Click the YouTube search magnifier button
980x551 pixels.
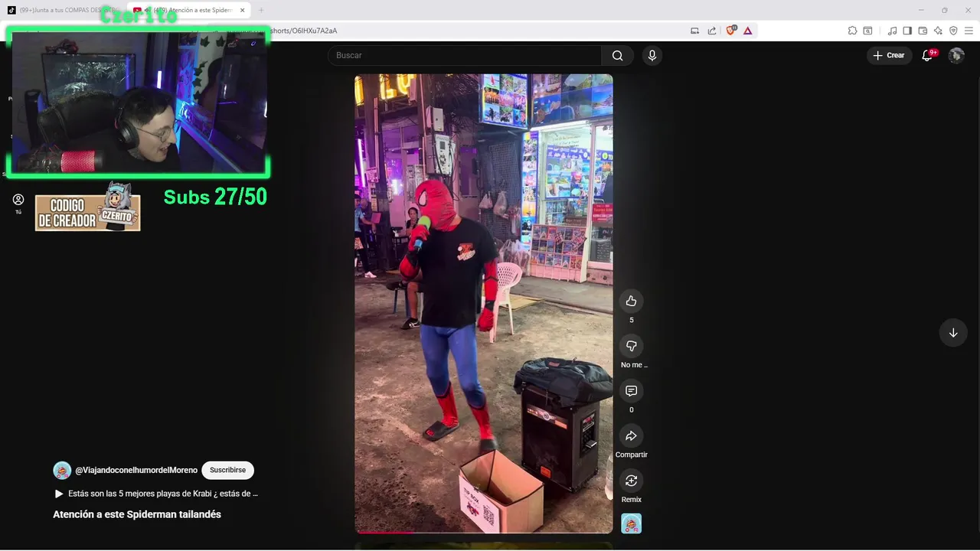pos(617,55)
